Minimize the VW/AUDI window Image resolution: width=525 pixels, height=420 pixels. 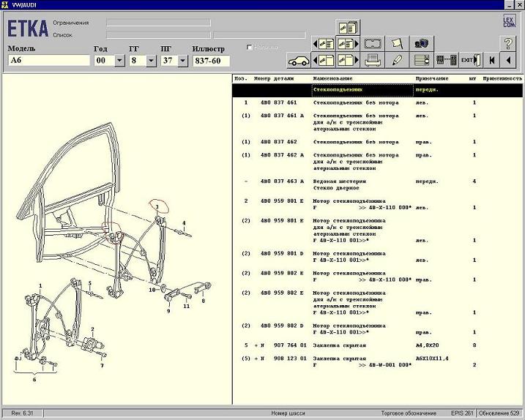click(510, 5)
